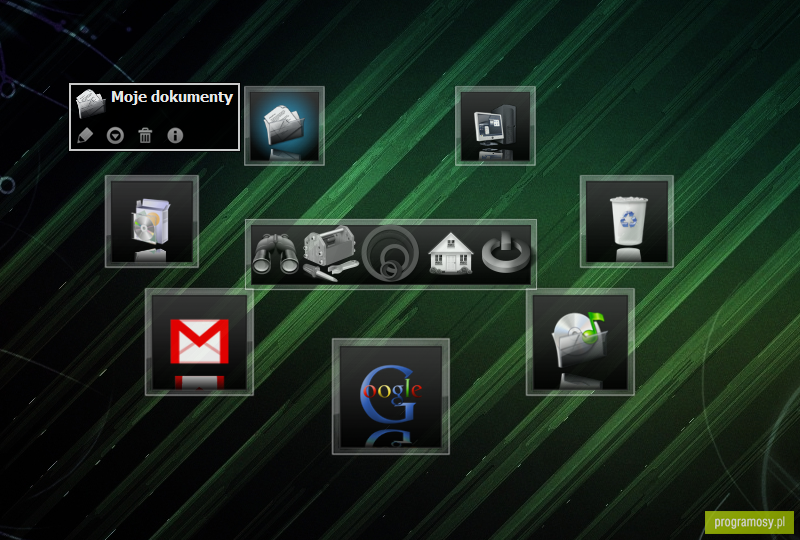Click the info icon in tooltip

175,135
